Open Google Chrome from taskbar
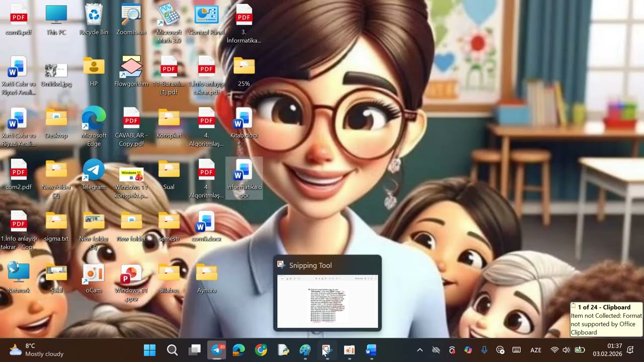The height and width of the screenshot is (362, 644). 261,350
